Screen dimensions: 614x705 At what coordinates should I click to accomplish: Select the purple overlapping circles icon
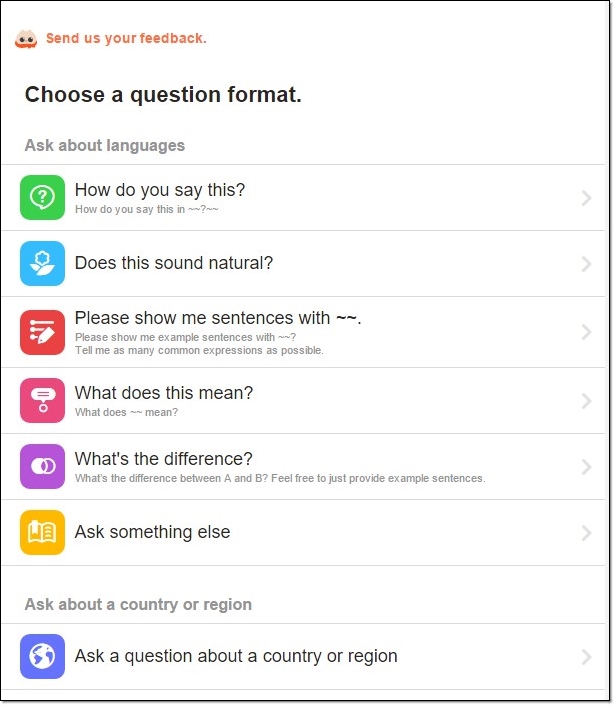point(42,466)
